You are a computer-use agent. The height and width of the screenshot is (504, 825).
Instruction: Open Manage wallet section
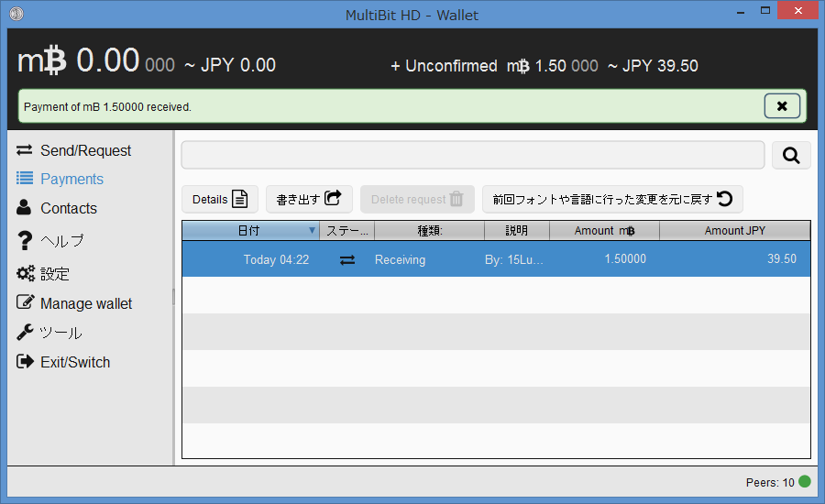tap(74, 303)
